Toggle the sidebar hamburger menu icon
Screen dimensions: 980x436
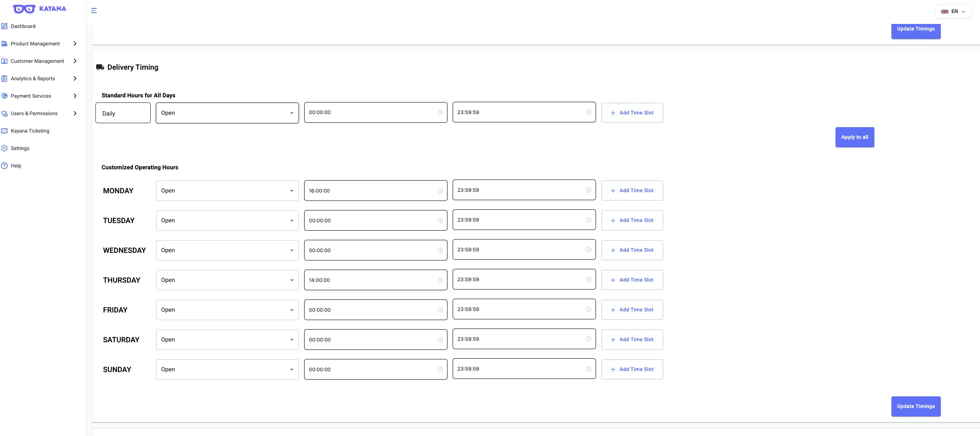(94, 11)
